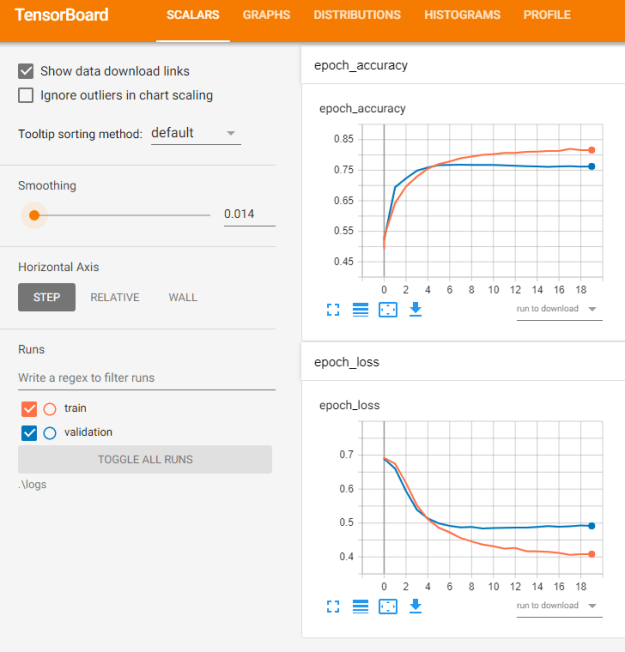Uncheck Show data download links
625x652 pixels.
26,72
